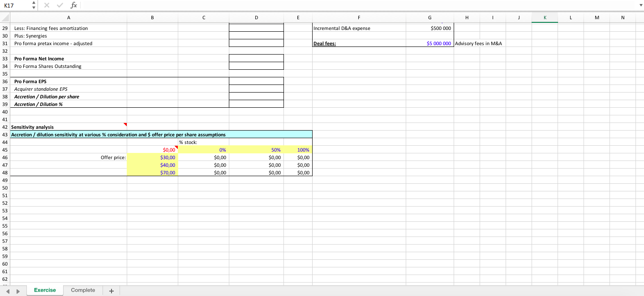Select row 29 header
The image size is (644, 296).
5,28
